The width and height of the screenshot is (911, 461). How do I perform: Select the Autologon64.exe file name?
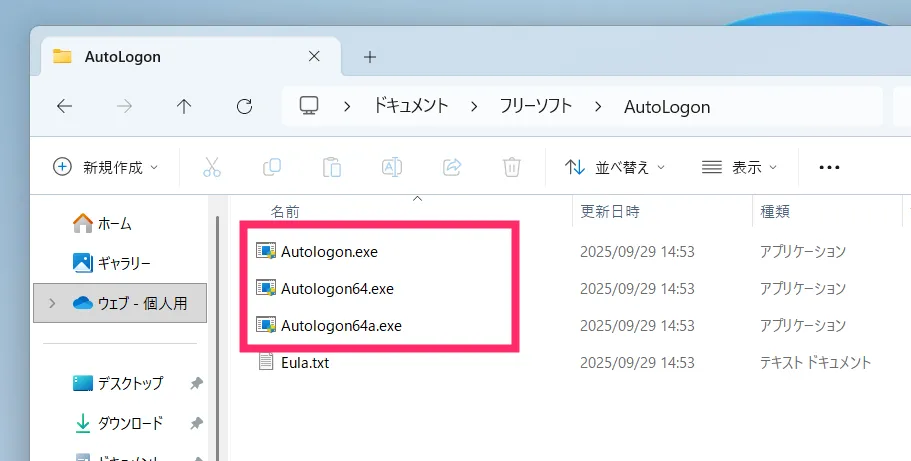pos(338,289)
